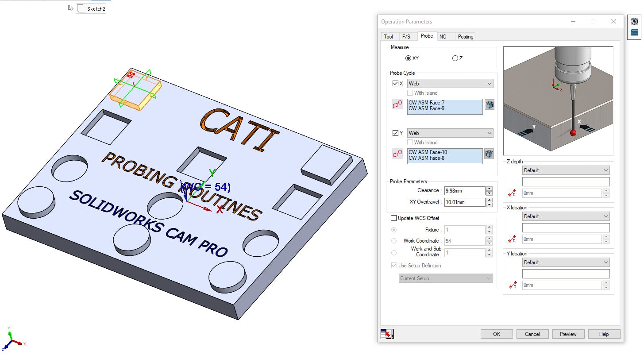This screenshot has width=644, height=359.
Task: Click the Z depth offset dimension icon
Action: tap(513, 193)
